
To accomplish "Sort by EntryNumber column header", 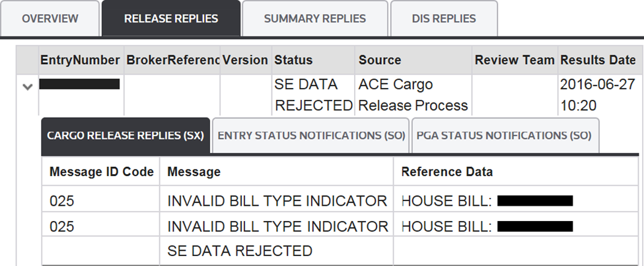I will (80, 60).
